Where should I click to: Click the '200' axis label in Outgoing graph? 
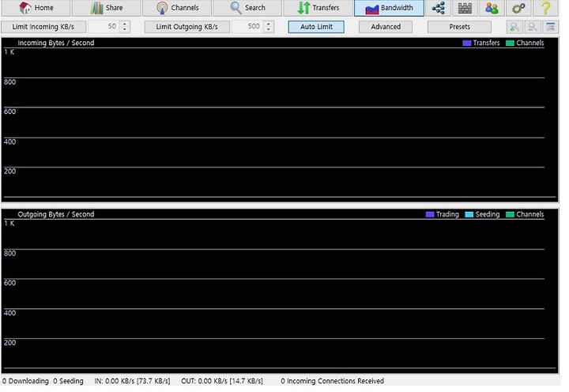[x=9, y=343]
